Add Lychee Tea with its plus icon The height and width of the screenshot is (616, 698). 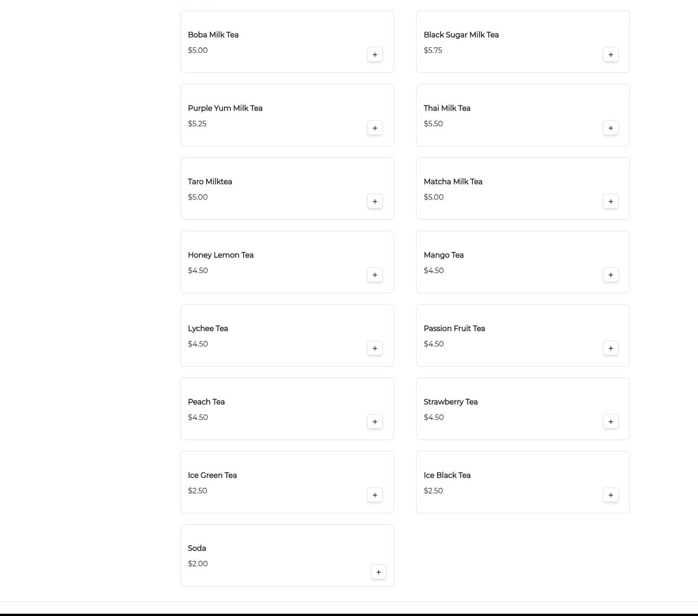pos(375,348)
